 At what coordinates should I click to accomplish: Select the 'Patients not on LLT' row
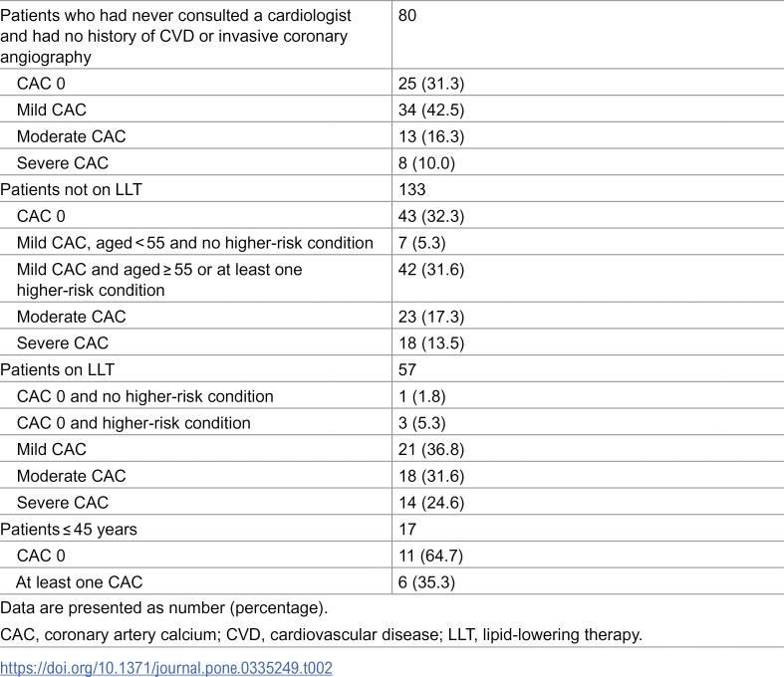click(392, 189)
